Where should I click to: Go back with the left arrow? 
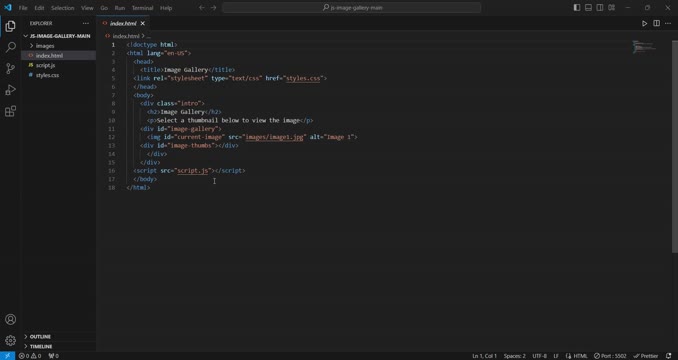[x=201, y=8]
